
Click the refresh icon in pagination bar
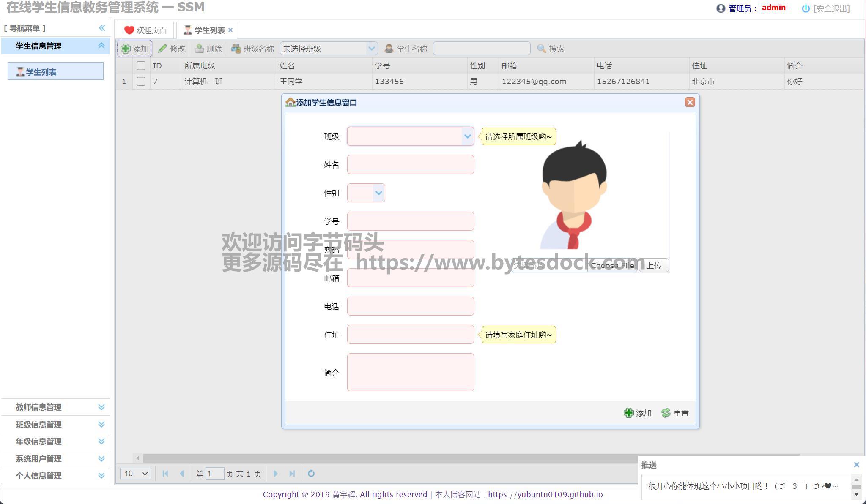[x=311, y=473]
